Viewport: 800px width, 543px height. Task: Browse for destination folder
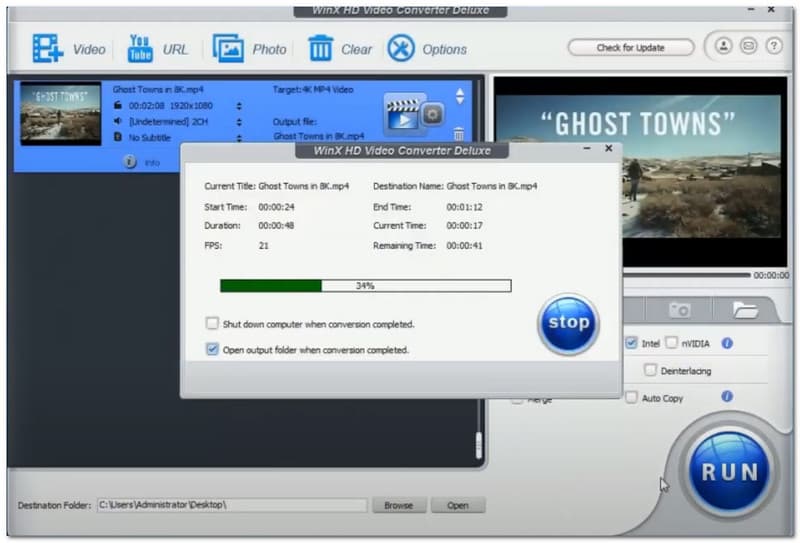(x=399, y=505)
